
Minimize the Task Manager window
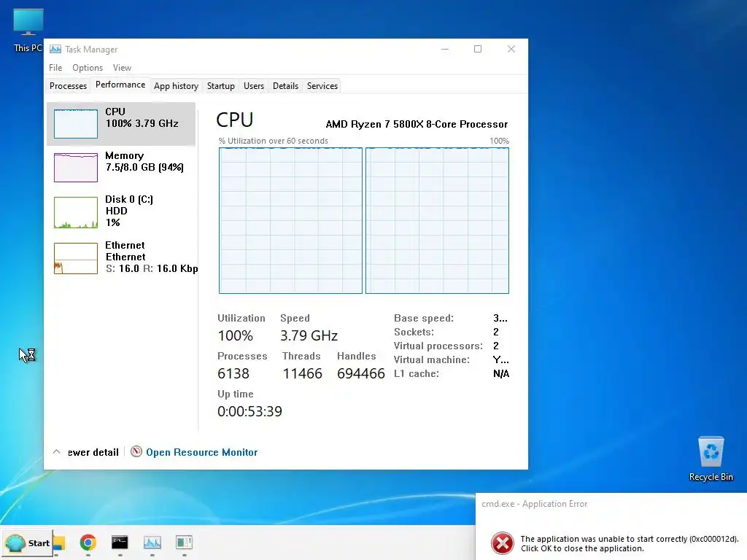pyautogui.click(x=445, y=49)
